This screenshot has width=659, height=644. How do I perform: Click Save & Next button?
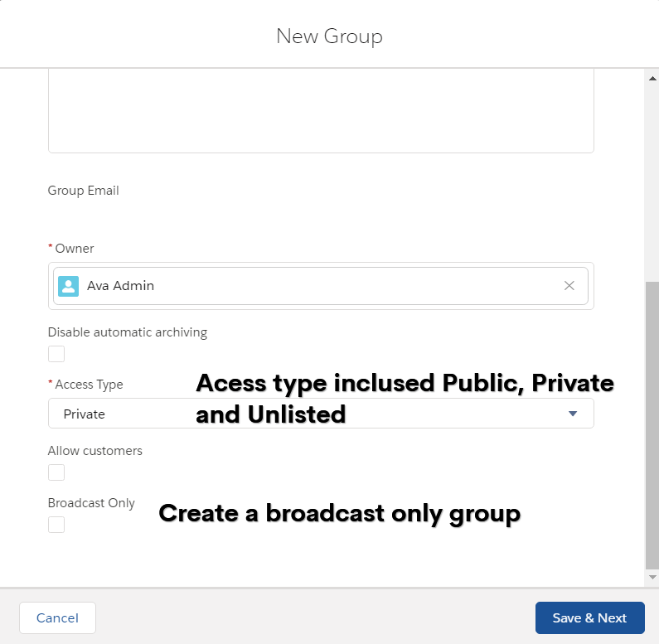click(x=589, y=618)
